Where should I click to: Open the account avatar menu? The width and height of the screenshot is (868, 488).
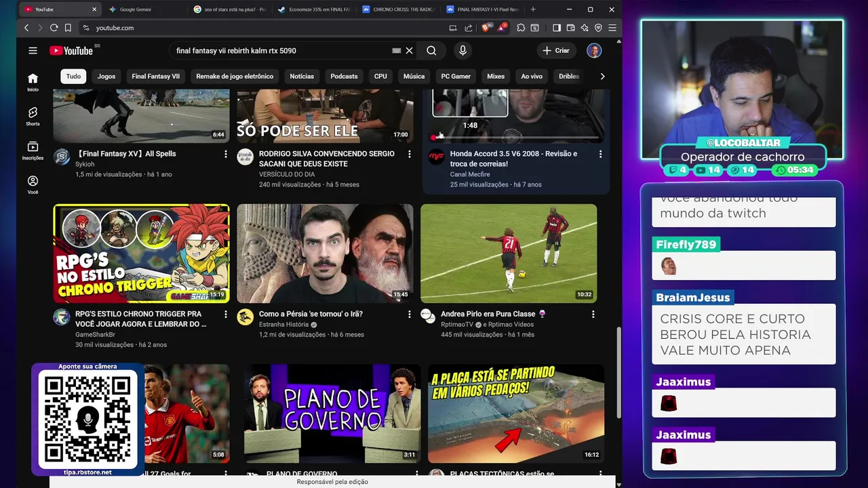pyautogui.click(x=594, y=51)
